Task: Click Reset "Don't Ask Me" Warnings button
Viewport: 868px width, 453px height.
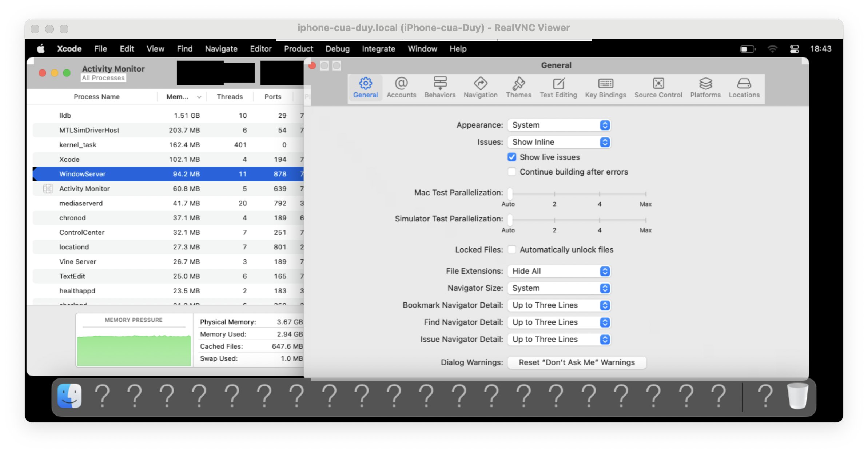Action: click(x=576, y=362)
